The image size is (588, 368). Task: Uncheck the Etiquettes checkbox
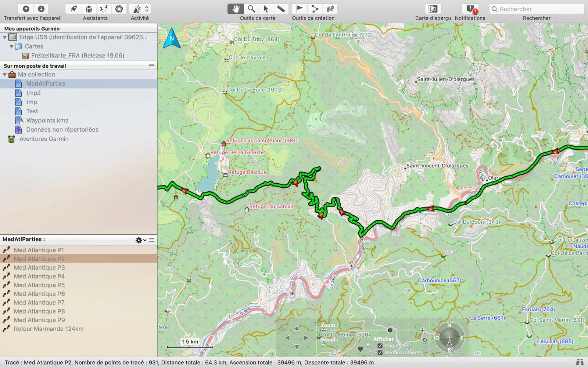click(x=380, y=346)
